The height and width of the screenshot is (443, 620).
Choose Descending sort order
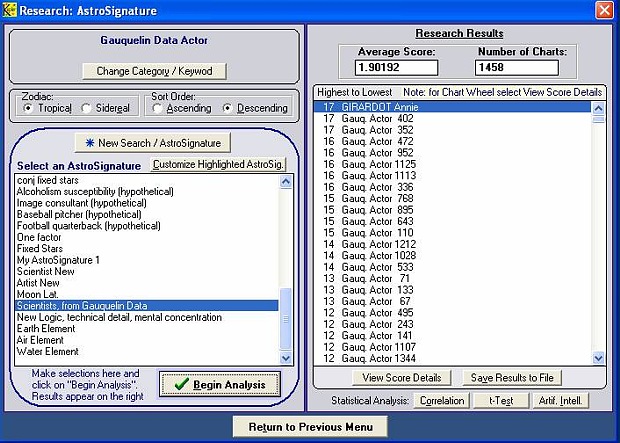[x=228, y=108]
